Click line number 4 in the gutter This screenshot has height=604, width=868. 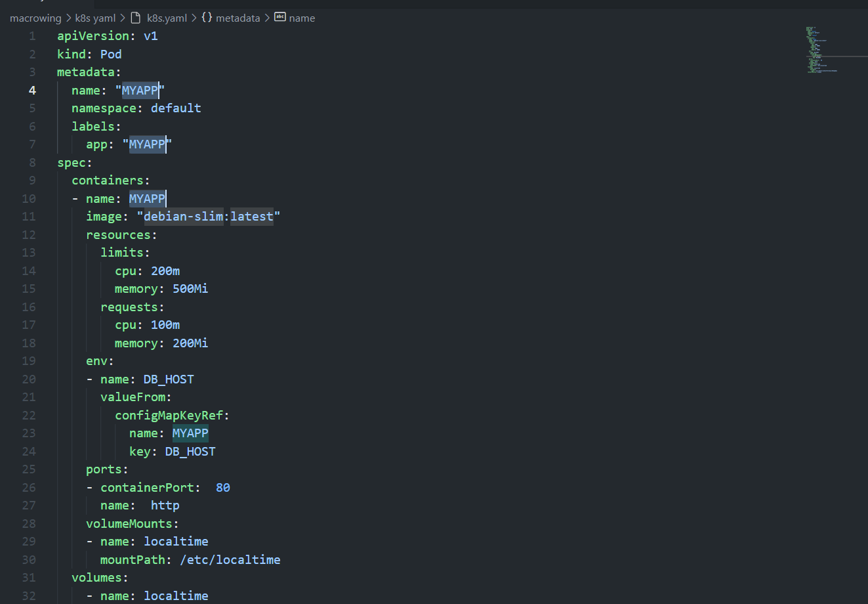[x=32, y=90]
